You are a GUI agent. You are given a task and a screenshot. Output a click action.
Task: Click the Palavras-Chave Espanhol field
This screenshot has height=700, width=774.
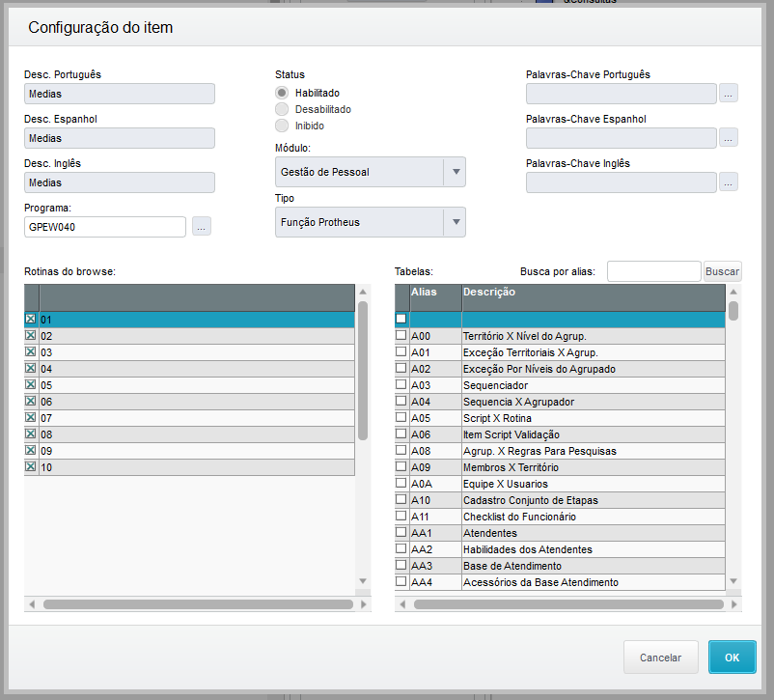pyautogui.click(x=621, y=138)
